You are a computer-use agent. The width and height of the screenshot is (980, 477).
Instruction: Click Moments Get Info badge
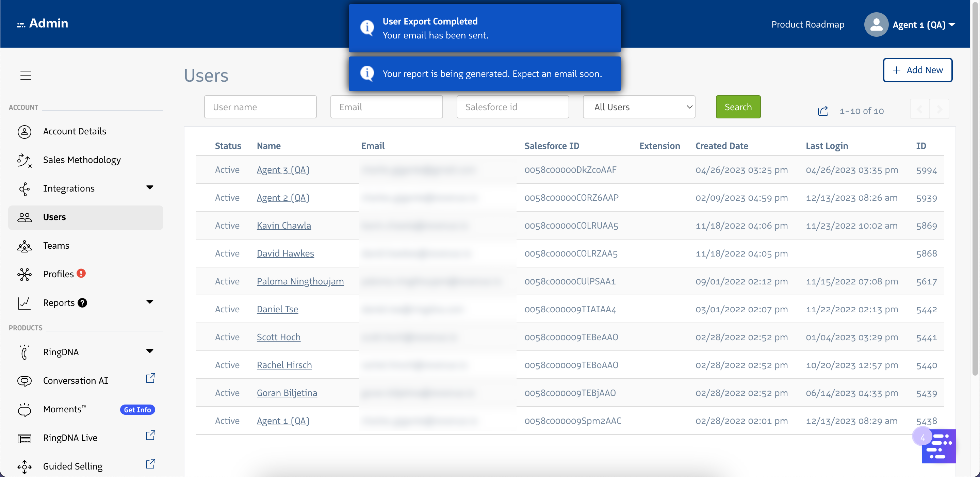[137, 410]
